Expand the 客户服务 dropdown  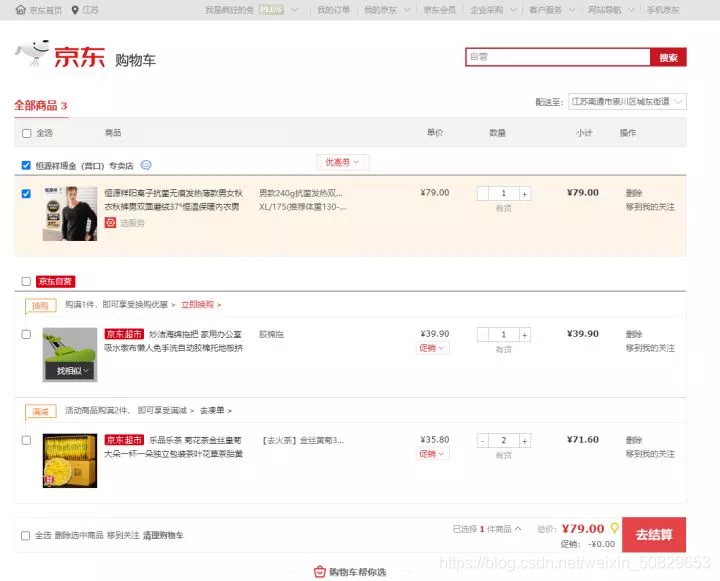[x=572, y=10]
